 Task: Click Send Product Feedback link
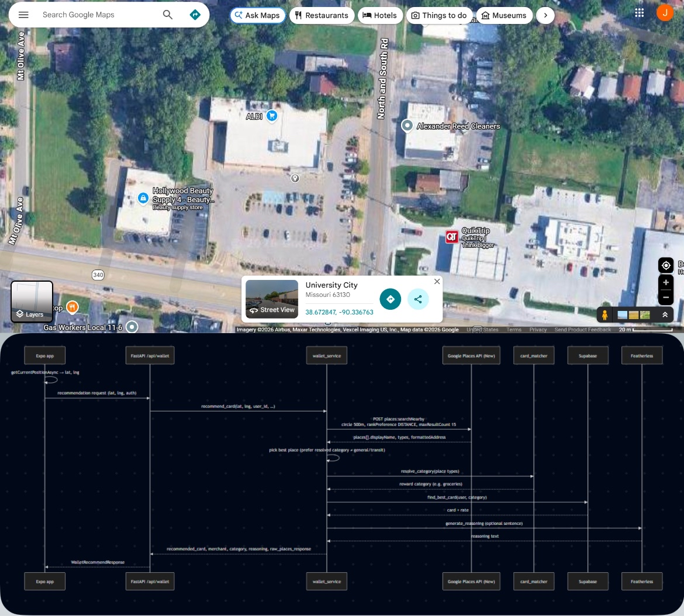[x=582, y=330]
